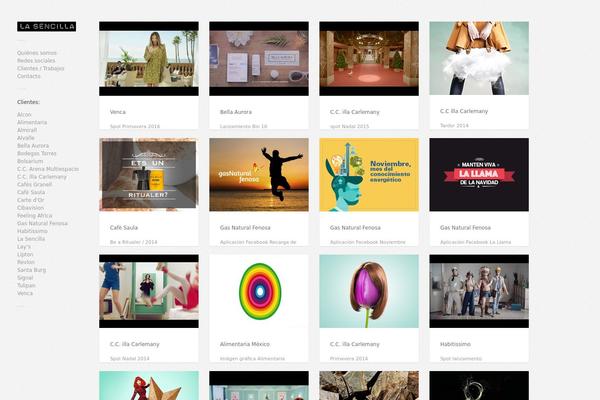Go to Redes sociales

36,60
